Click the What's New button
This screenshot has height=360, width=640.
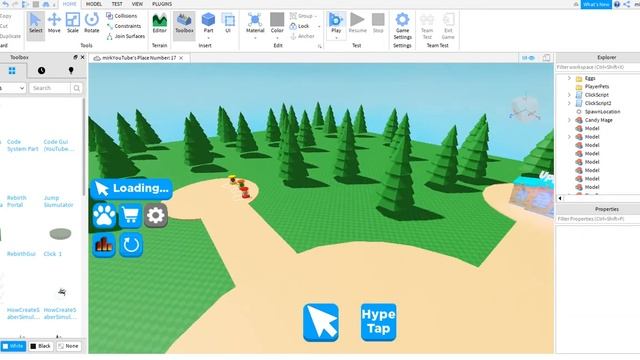[596, 4]
